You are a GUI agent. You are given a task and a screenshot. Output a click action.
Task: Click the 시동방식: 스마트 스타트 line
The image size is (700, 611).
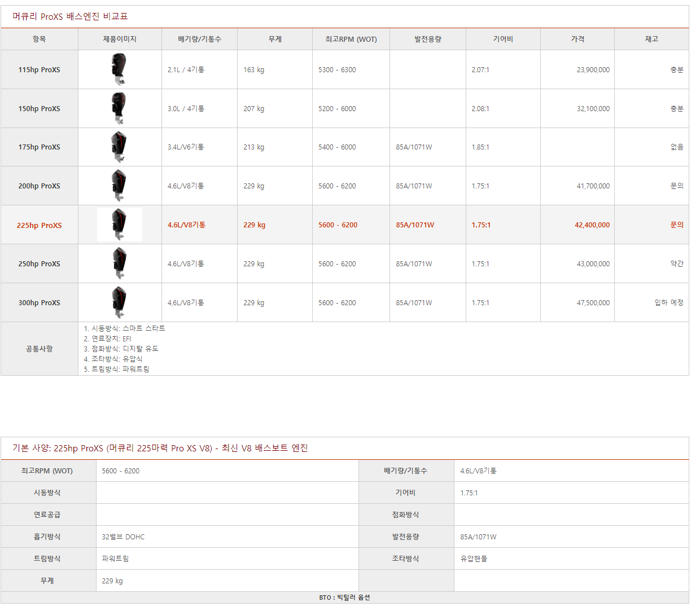(124, 328)
